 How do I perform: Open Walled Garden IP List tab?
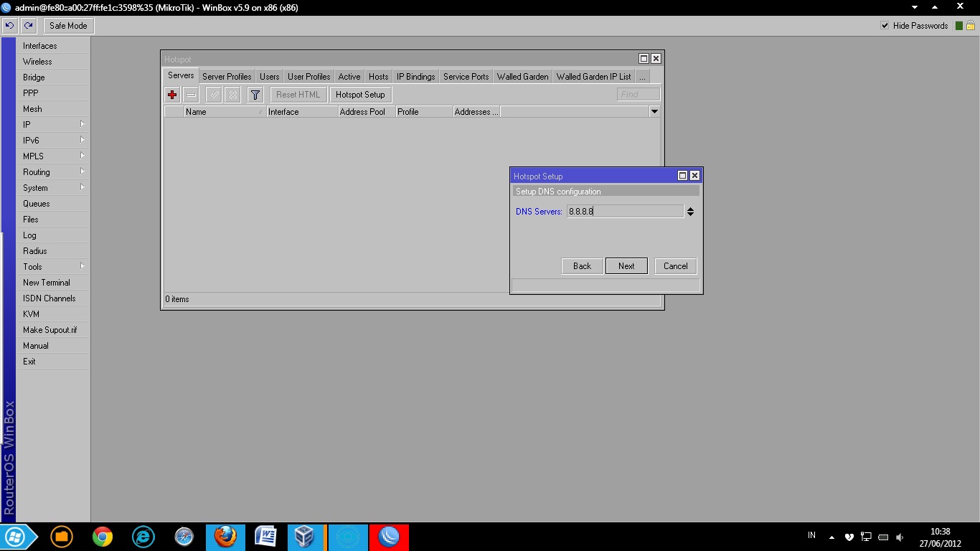pos(594,77)
